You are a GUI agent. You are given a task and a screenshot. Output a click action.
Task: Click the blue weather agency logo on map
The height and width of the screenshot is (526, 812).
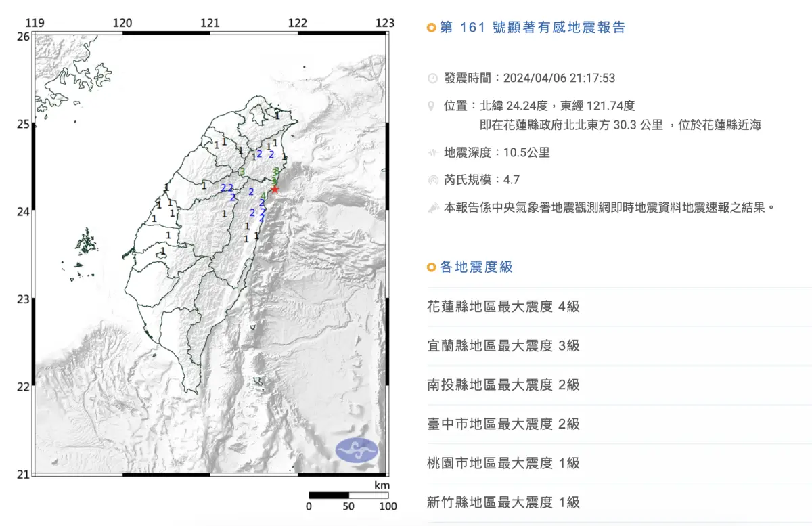point(358,450)
